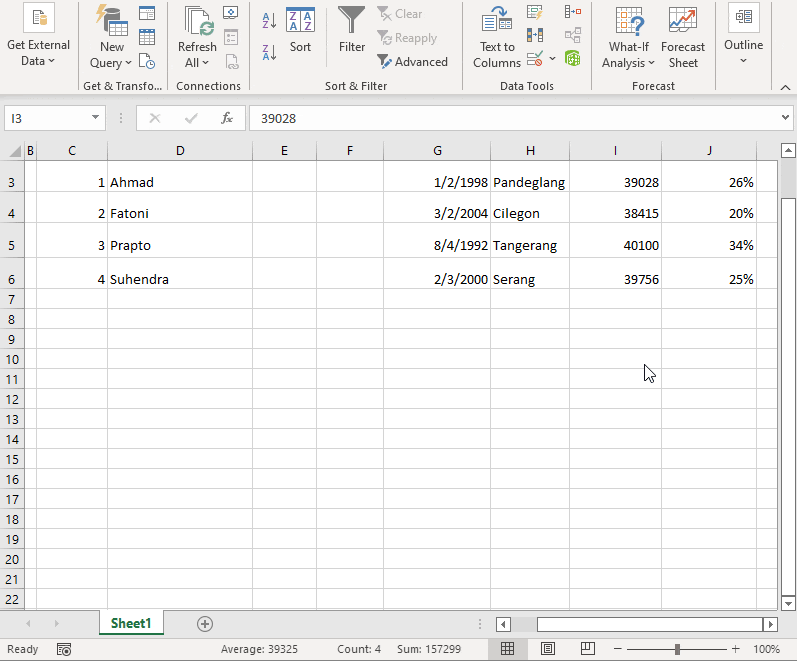The image size is (797, 661).
Task: Click the Advanced filter button
Action: click(413, 62)
